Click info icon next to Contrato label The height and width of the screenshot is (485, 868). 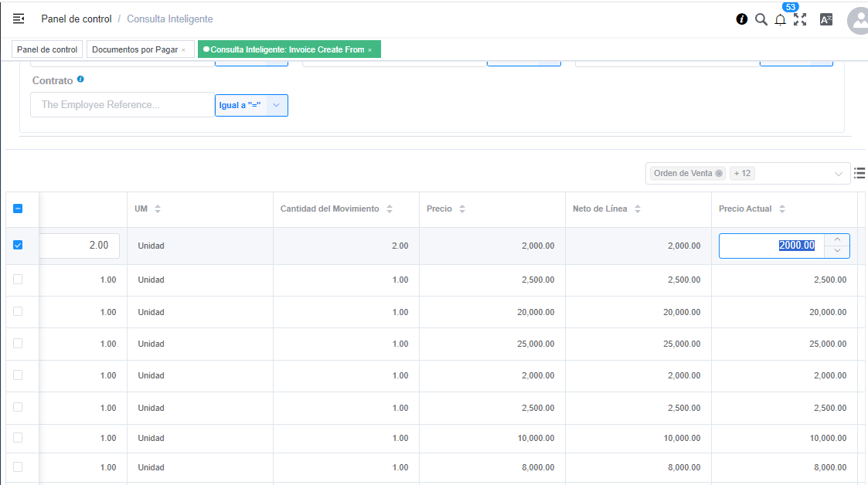pyautogui.click(x=80, y=80)
